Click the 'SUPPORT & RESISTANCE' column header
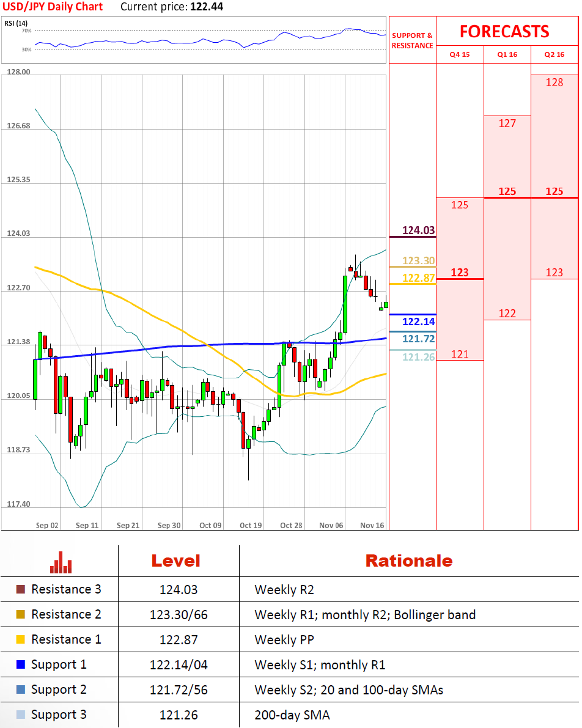Image resolution: width=582 pixels, height=728 pixels. [x=413, y=40]
